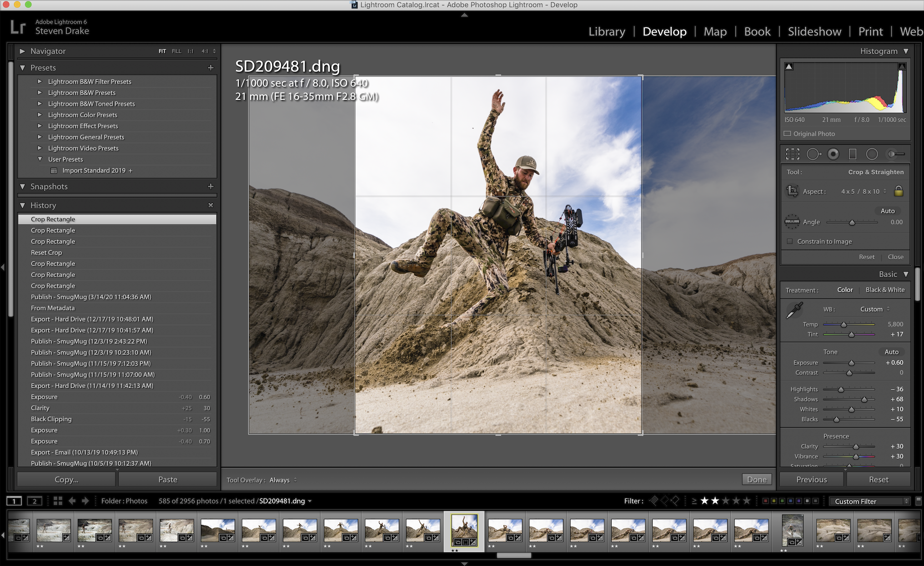Set filter rating to three stars
Image resolution: width=924 pixels, height=566 pixels.
pyautogui.click(x=726, y=501)
